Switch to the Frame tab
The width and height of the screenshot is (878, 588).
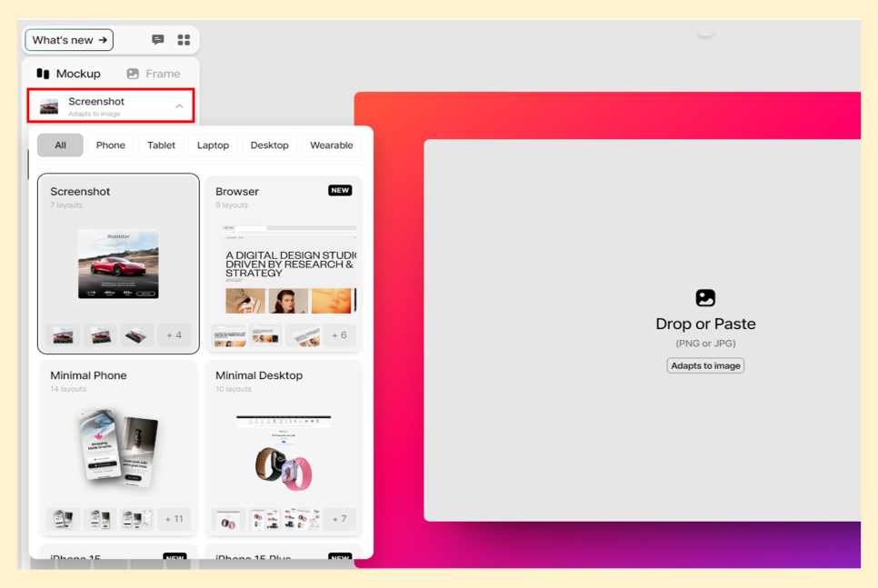coord(153,74)
